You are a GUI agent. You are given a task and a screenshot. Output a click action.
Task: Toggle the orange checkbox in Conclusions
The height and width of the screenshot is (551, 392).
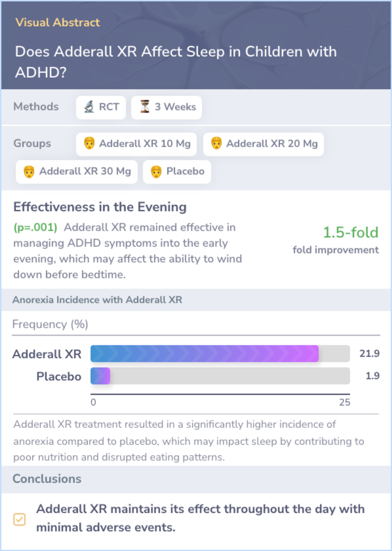(x=20, y=519)
